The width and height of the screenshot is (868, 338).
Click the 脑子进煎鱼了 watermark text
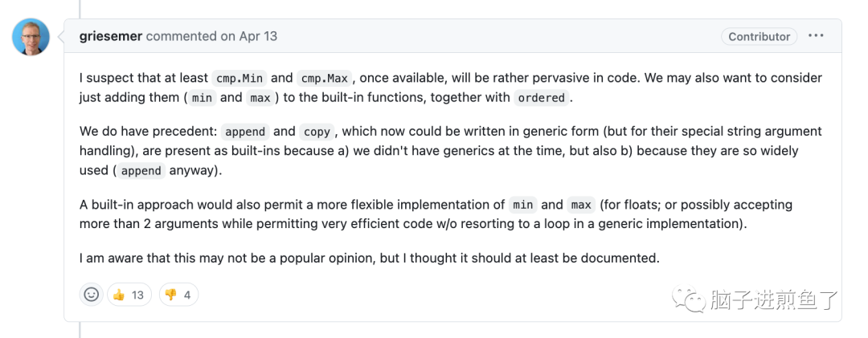point(774,300)
